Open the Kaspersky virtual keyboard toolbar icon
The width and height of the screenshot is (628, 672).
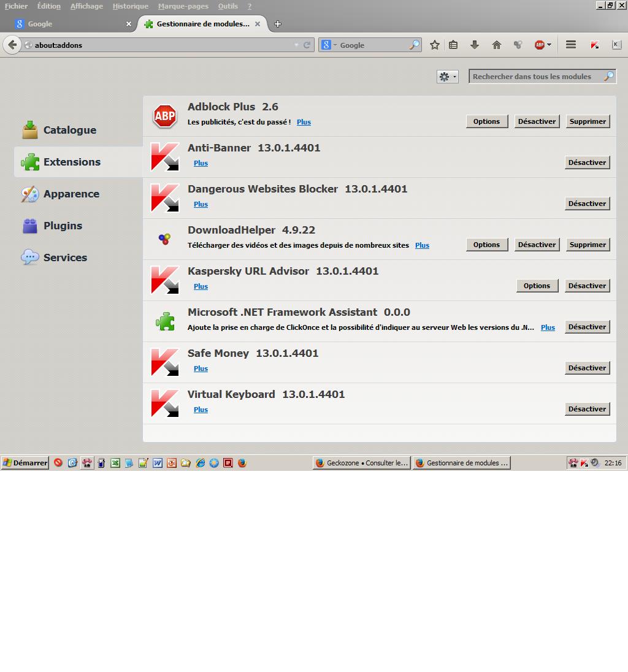[x=616, y=45]
